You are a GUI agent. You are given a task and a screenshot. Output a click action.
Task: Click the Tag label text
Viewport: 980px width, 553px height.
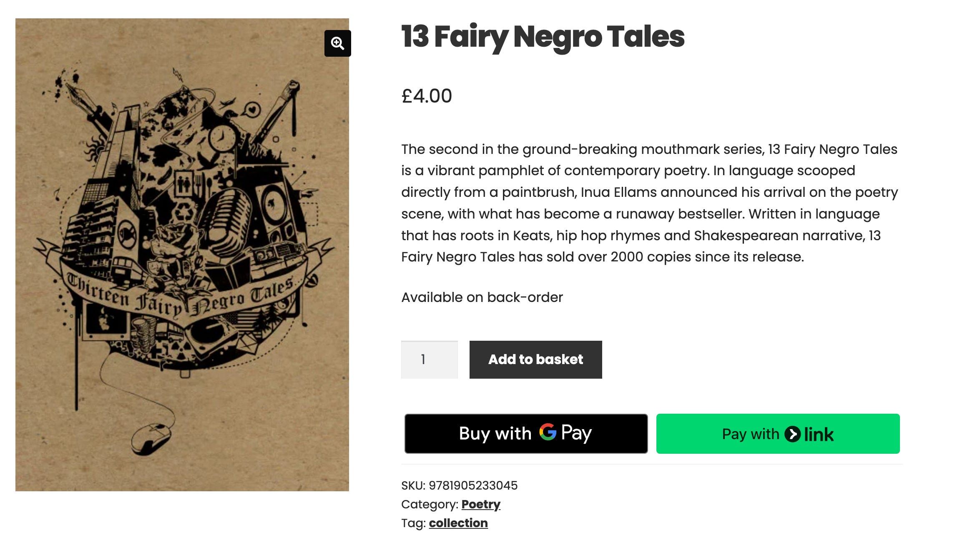[x=413, y=523]
